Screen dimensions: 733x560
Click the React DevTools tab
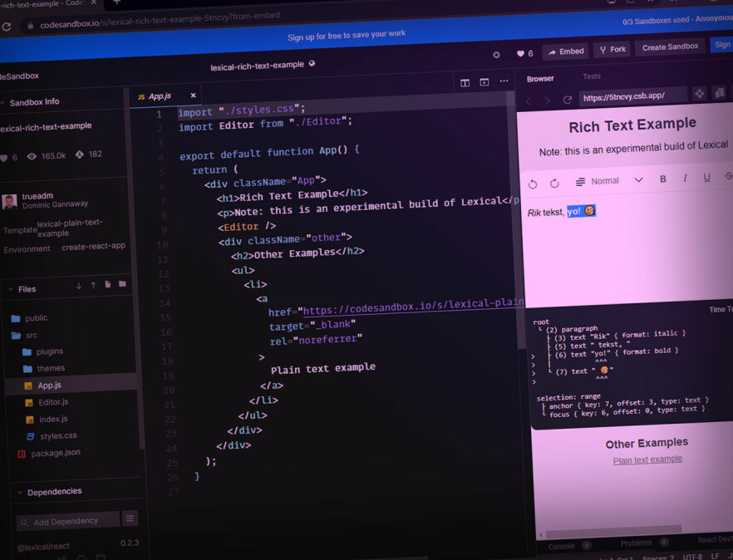pos(716,539)
